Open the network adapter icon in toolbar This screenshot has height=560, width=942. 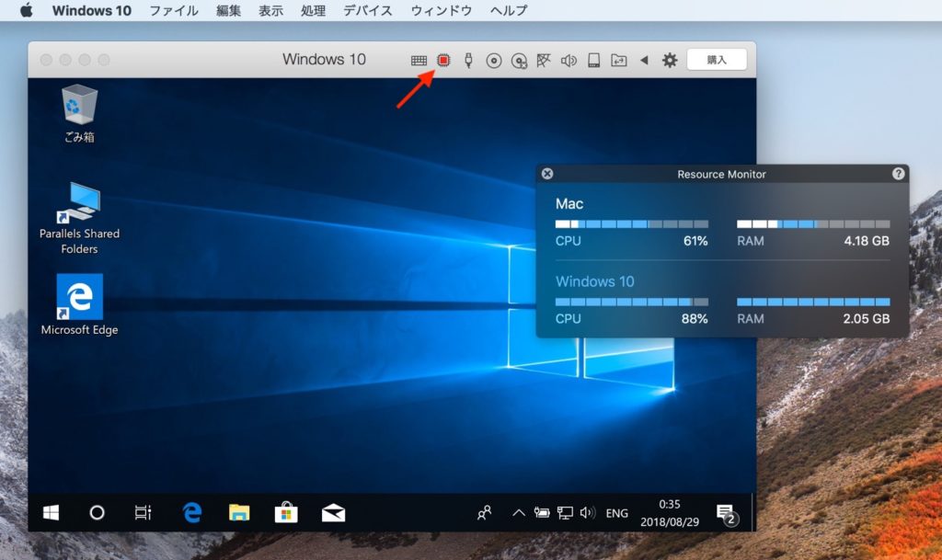[543, 59]
